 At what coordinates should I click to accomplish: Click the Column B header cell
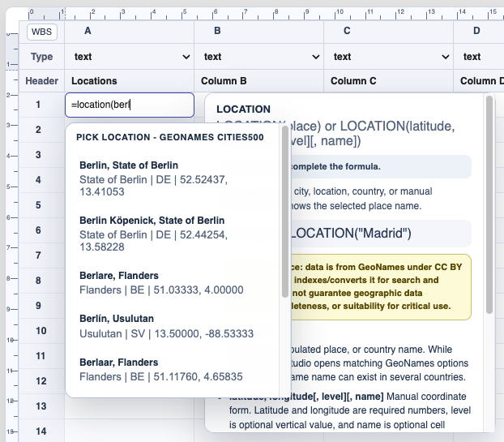259,81
